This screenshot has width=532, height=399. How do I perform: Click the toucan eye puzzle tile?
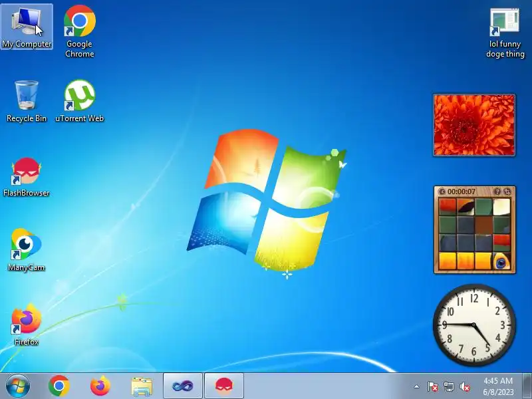coord(501,261)
